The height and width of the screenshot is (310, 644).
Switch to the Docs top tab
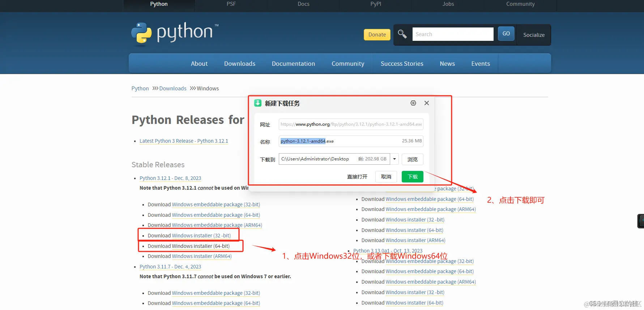303,4
